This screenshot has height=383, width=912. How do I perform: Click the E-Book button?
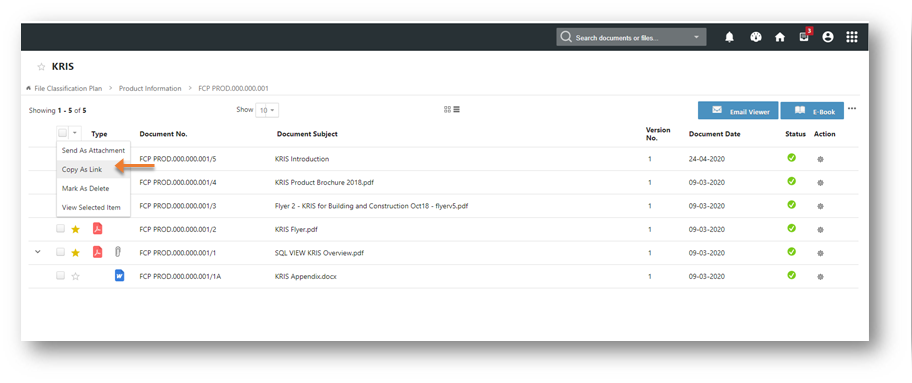click(x=812, y=111)
